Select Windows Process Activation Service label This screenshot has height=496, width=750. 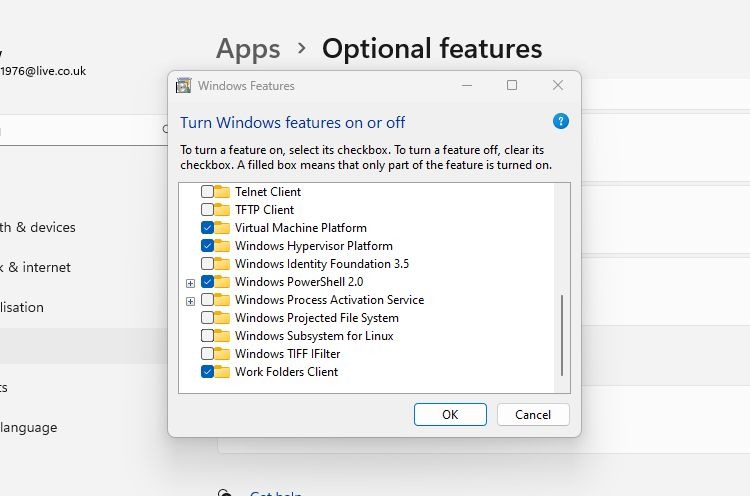point(330,300)
